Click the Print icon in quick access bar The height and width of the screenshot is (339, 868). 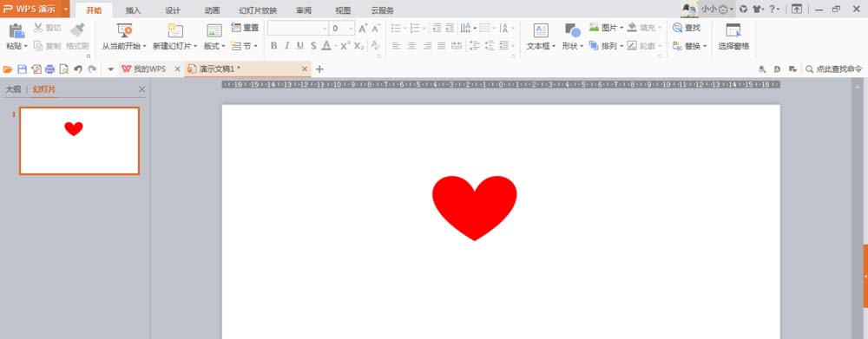point(49,69)
